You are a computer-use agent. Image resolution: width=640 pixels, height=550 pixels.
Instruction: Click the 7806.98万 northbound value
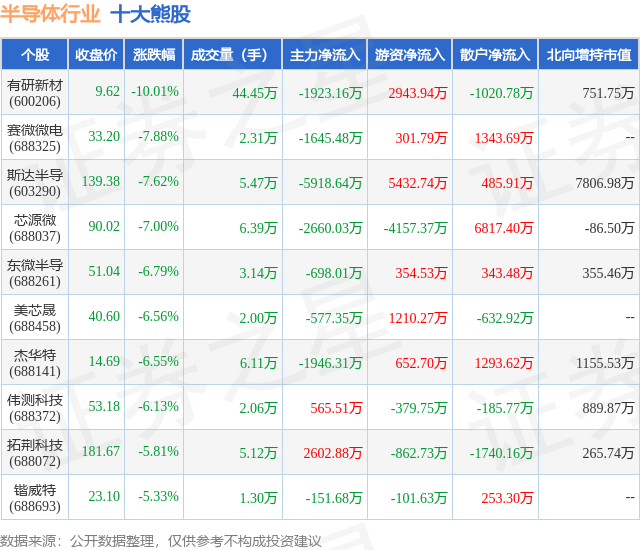(605, 183)
